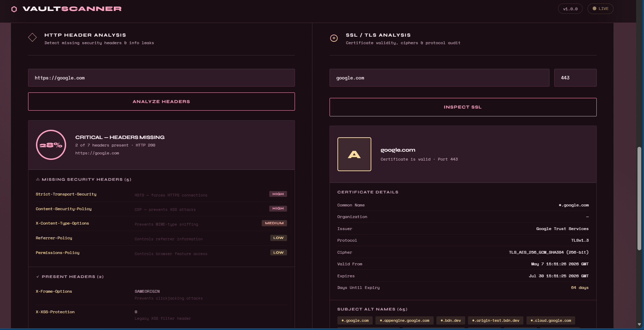Viewport: 644px width, 330px height.
Task: Click the Common Name value *.google.com
Action: click(x=574, y=205)
